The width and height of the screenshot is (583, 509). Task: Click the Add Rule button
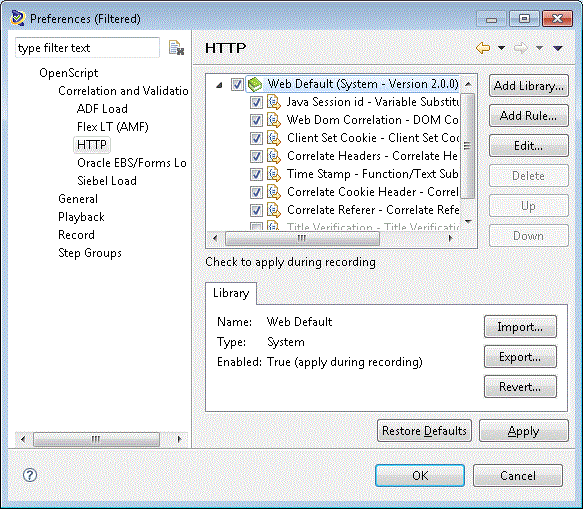(529, 116)
